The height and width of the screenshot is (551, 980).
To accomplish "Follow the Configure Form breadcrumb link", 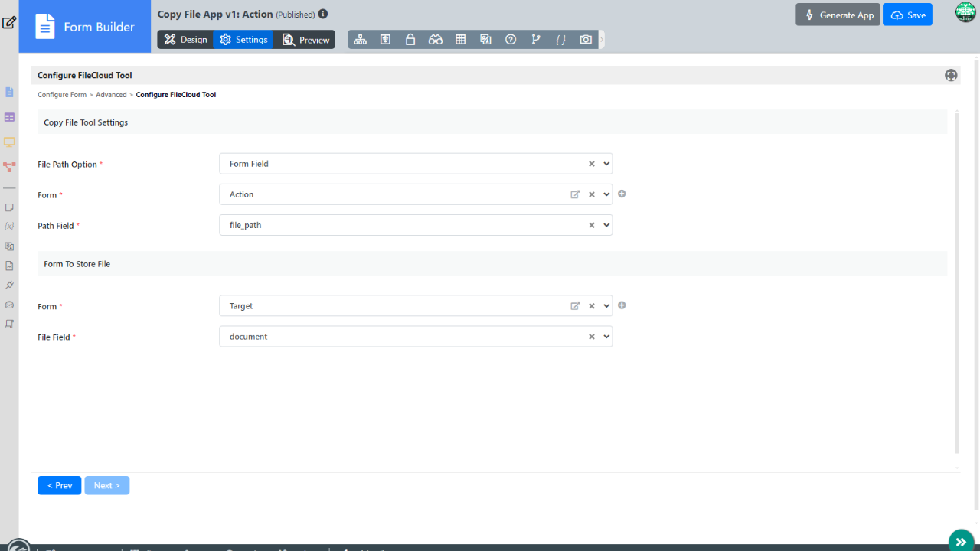I will (x=62, y=95).
